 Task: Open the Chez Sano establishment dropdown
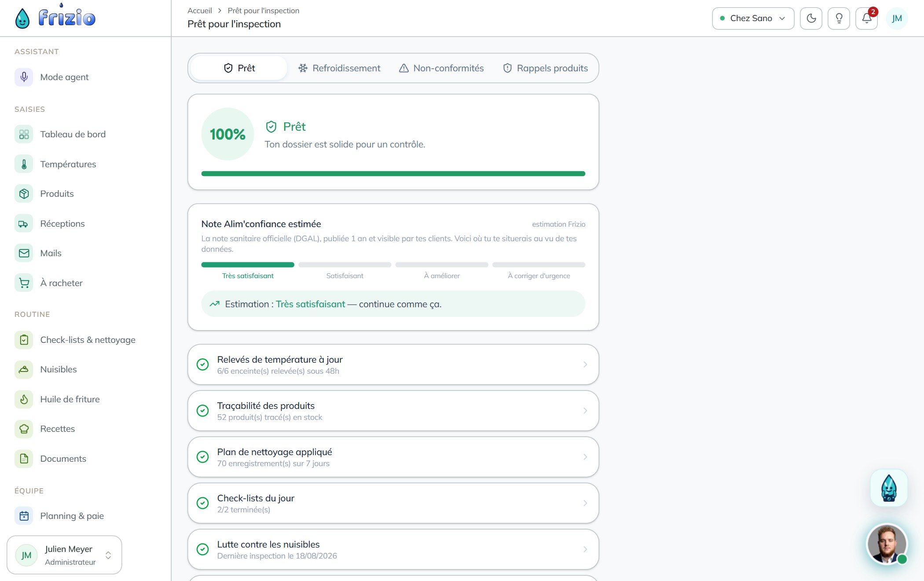point(753,18)
